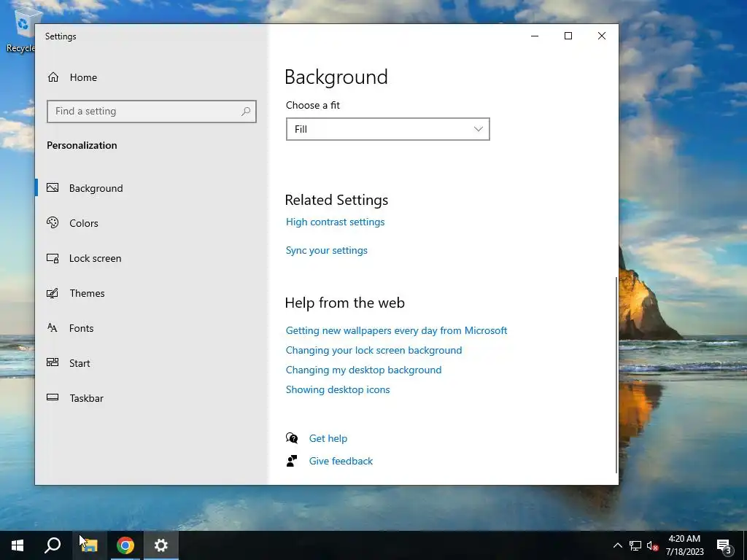This screenshot has width=747, height=560.
Task: Launch Google Chrome from the taskbar
Action: click(x=125, y=545)
